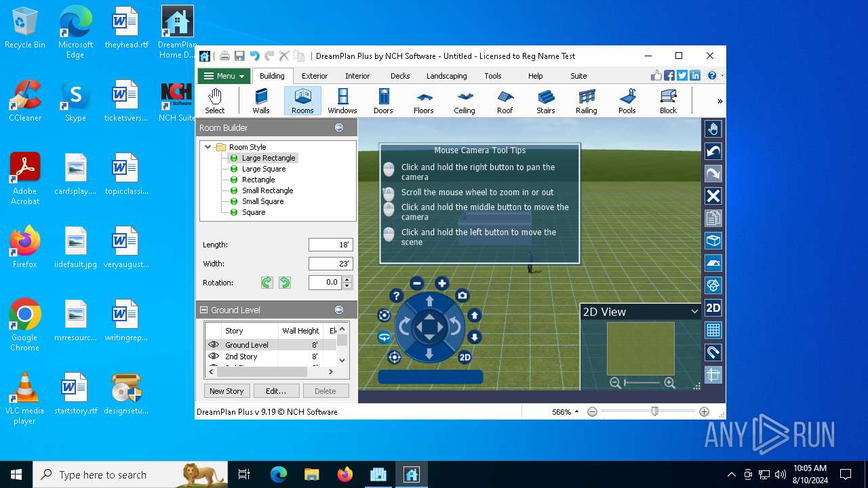Select the Roof tool
The image size is (868, 488).
[505, 100]
